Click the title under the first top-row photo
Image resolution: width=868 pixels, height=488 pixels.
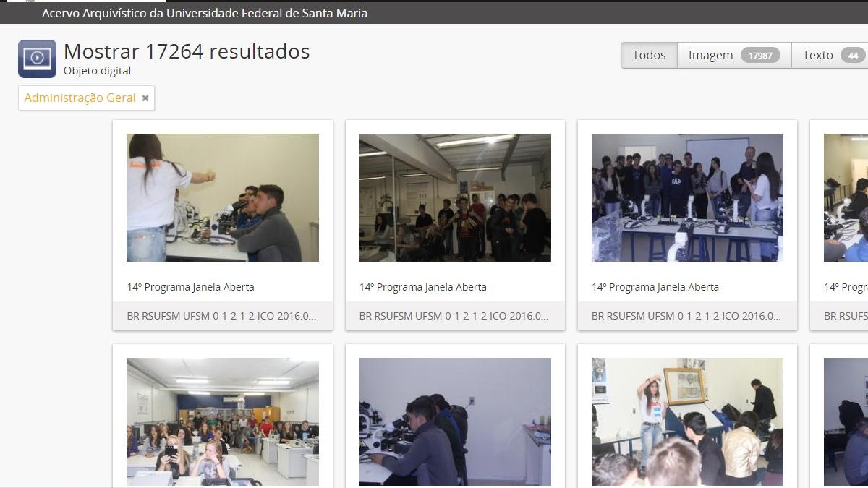click(191, 287)
